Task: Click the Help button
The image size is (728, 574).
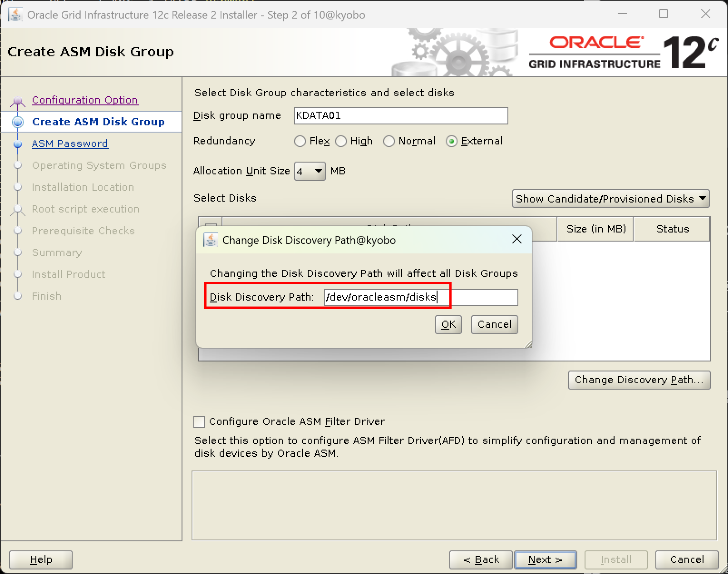Action: (x=41, y=559)
